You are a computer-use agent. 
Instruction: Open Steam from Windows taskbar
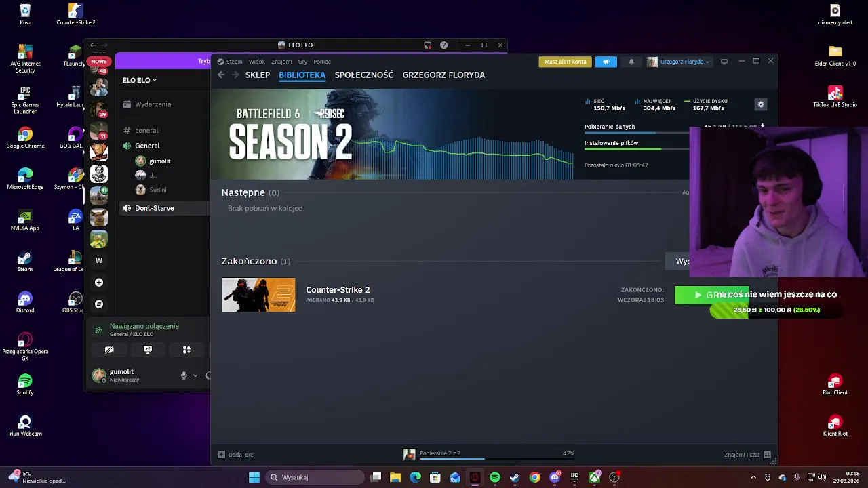(x=515, y=477)
